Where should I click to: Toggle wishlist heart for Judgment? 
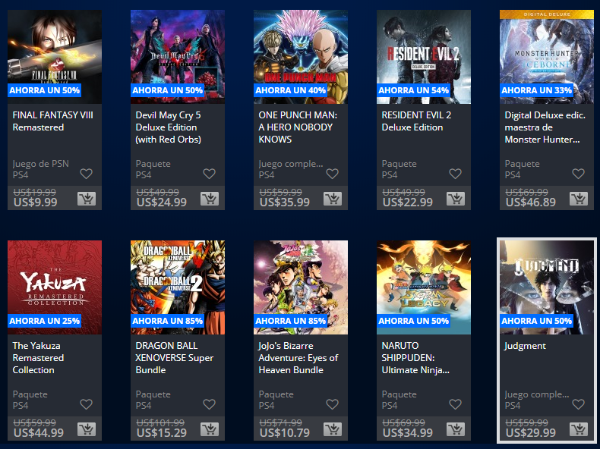578,404
